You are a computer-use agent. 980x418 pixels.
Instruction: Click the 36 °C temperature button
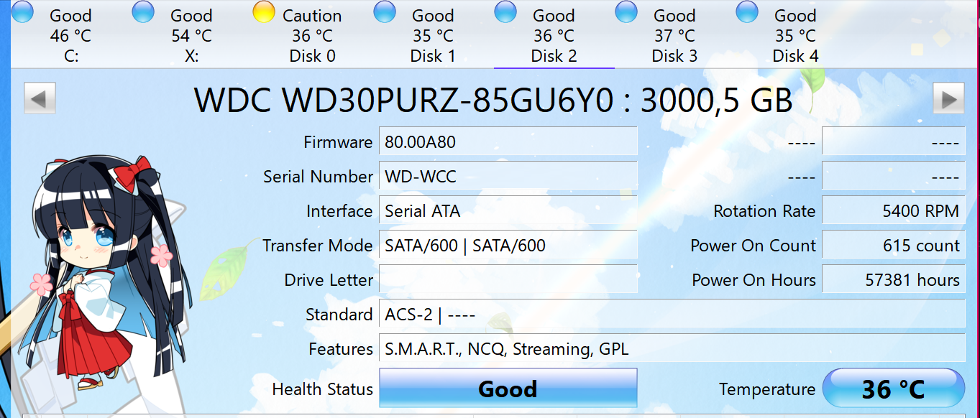893,389
